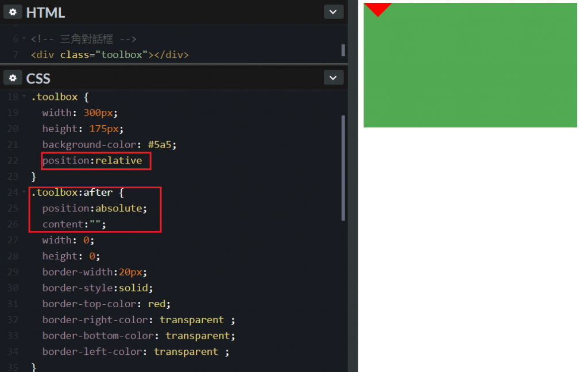Click the div class="toolbox" line
This screenshot has height=372, width=588.
(110, 55)
